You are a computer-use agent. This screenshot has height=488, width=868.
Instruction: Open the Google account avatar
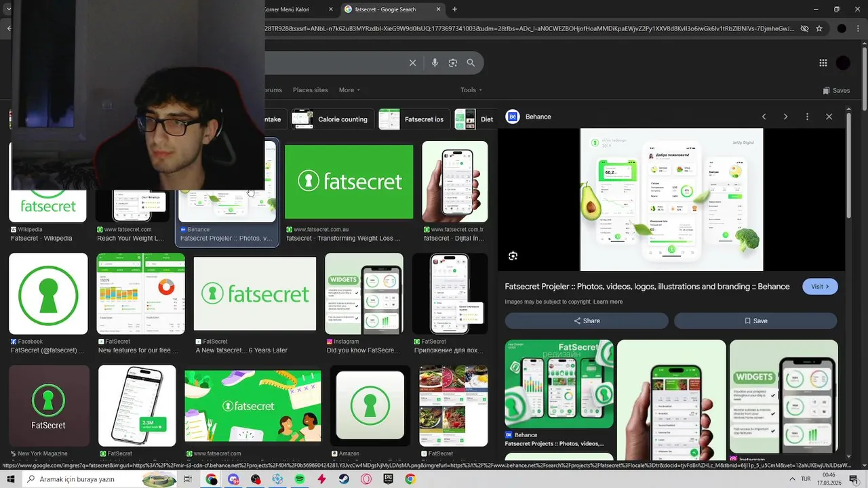tap(843, 62)
